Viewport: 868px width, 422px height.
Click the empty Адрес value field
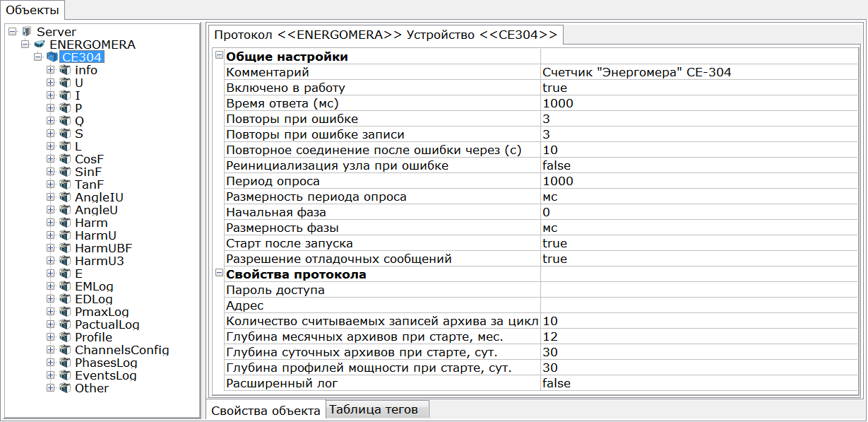pos(700,305)
